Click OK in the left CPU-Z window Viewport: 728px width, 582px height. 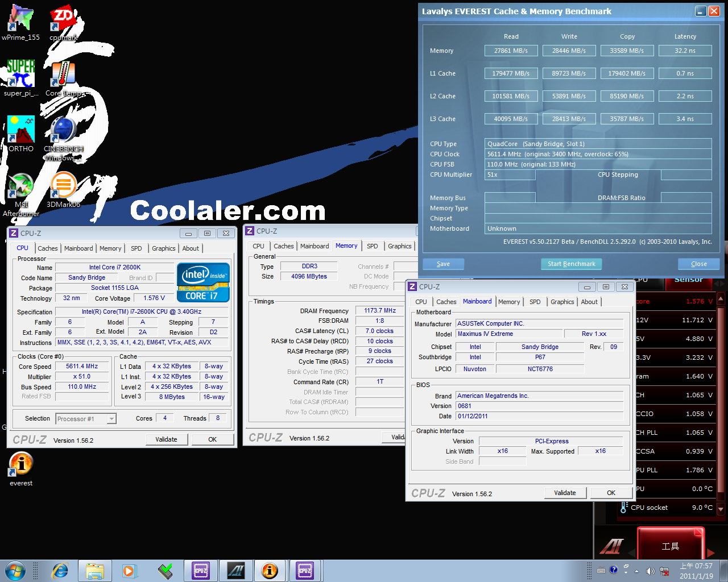click(212, 439)
